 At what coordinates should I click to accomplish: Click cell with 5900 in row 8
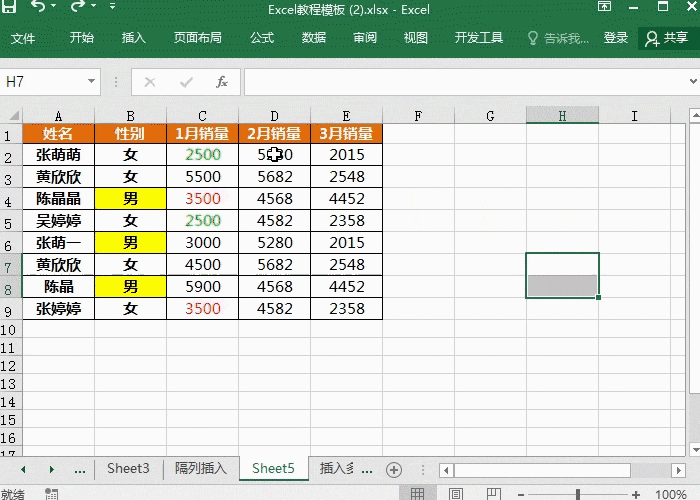click(202, 287)
